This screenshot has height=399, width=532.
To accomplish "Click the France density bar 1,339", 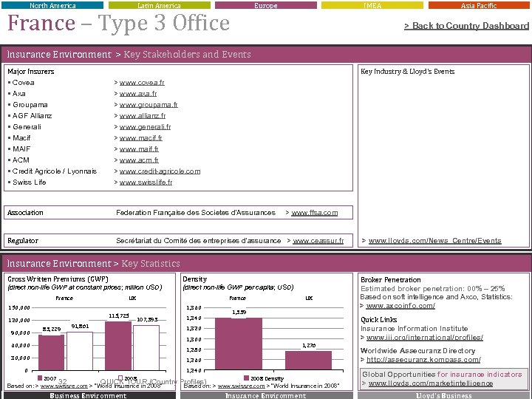I will tap(239, 344).
